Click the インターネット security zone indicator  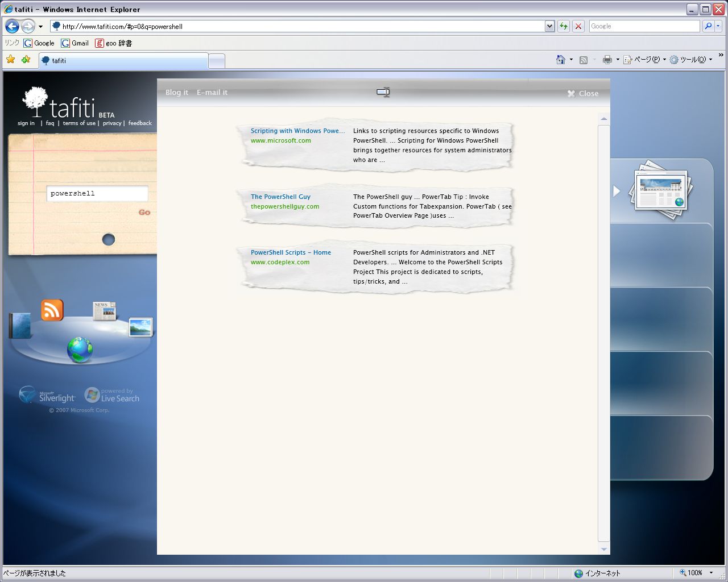tap(598, 573)
